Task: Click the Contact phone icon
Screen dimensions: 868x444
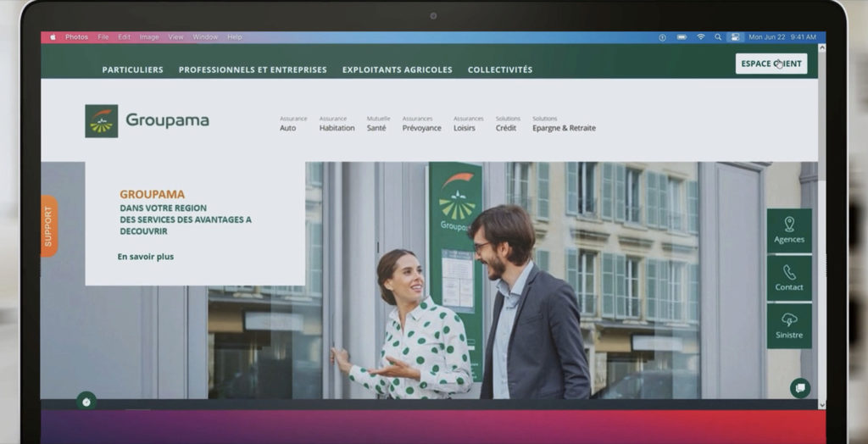Action: (x=789, y=272)
